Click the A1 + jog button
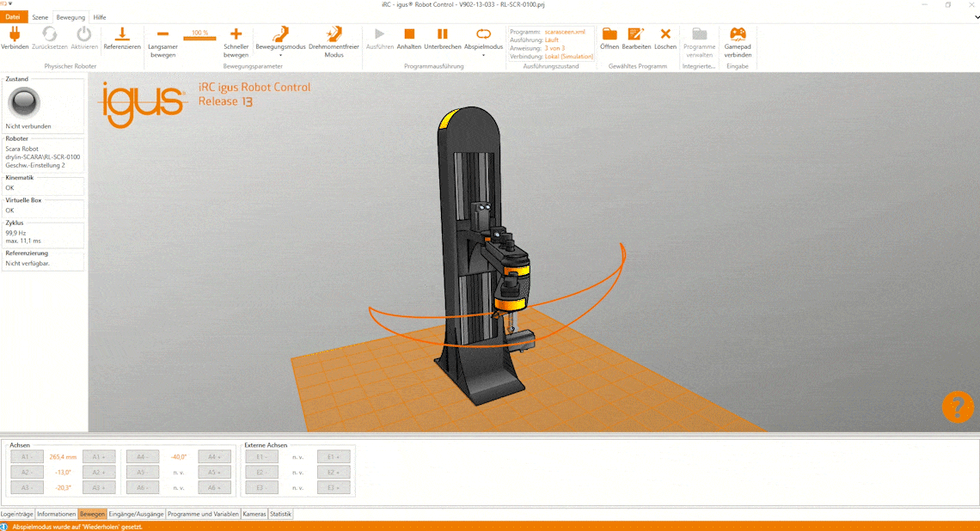Screen dimensions: 980x531 click(x=99, y=456)
